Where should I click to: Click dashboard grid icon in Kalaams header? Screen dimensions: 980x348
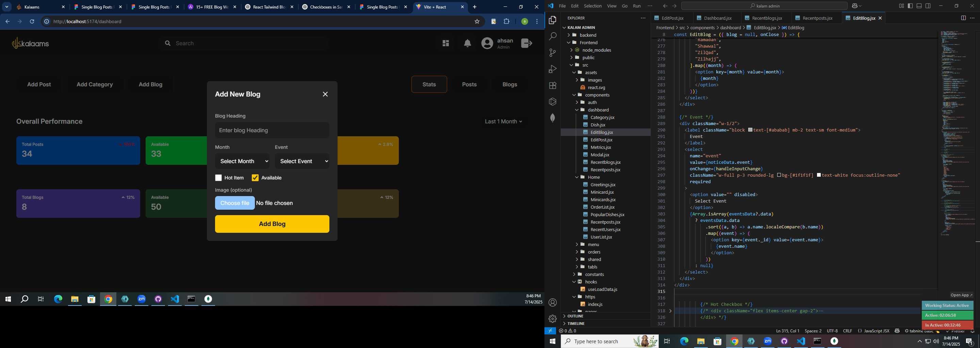[x=445, y=43]
